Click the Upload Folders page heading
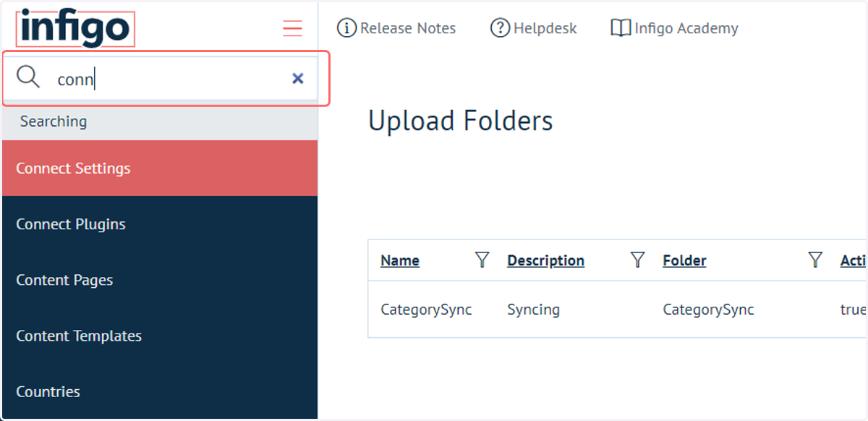Screen dimensions: 868x421 461,121
